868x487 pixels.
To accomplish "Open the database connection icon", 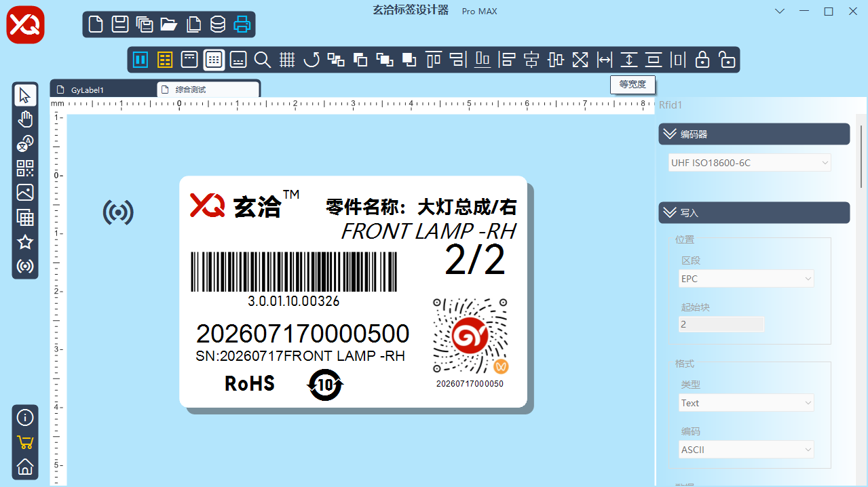I will coord(218,24).
